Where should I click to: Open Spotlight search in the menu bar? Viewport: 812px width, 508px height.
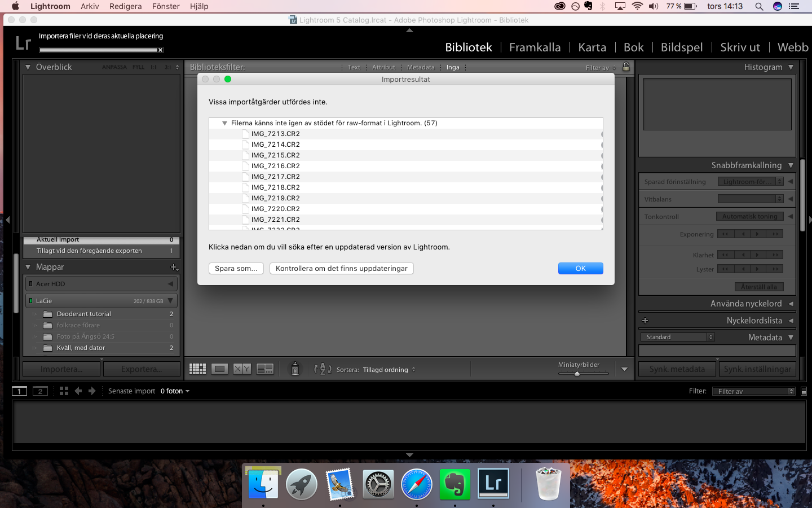759,6
